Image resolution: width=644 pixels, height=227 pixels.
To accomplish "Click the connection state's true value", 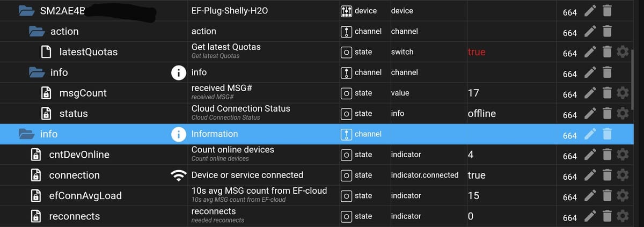I will 477,175.
